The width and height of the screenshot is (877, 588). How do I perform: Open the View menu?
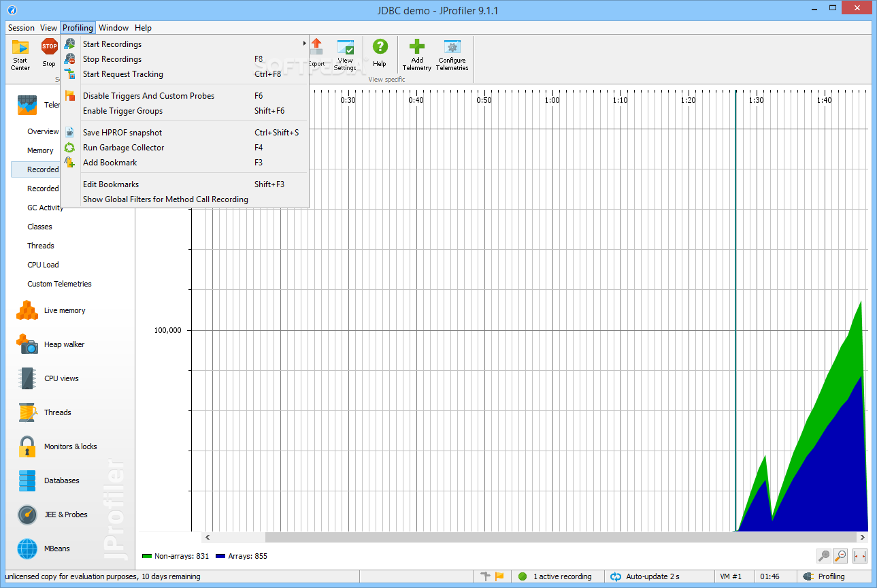point(48,28)
